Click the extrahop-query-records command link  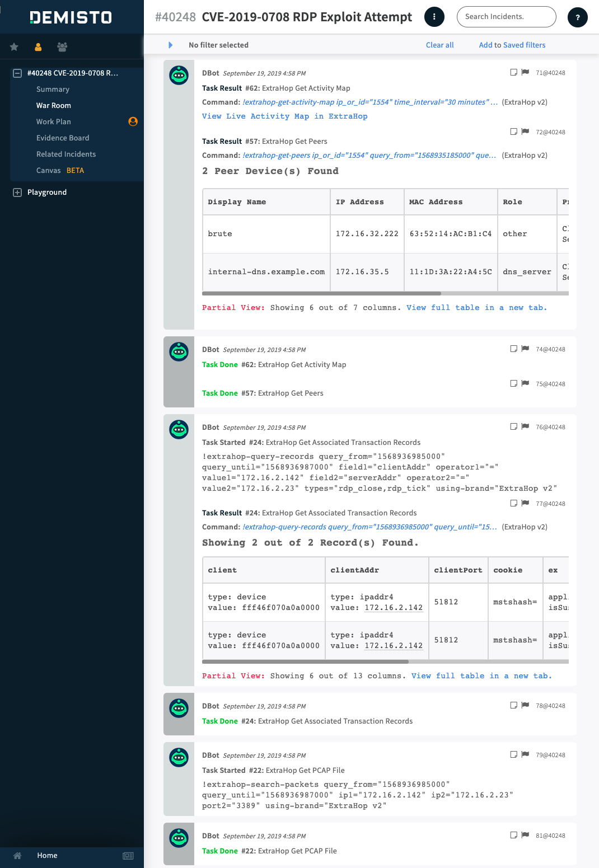[x=369, y=527]
